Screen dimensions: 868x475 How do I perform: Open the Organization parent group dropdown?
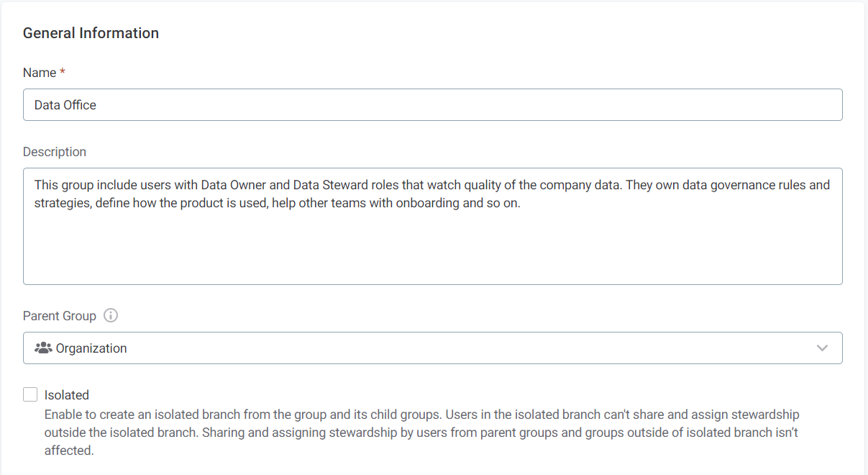431,348
